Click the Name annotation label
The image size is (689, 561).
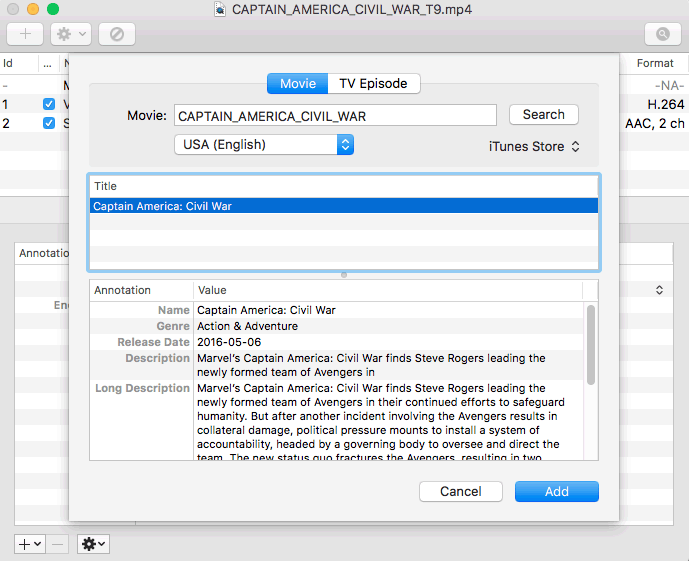click(174, 310)
